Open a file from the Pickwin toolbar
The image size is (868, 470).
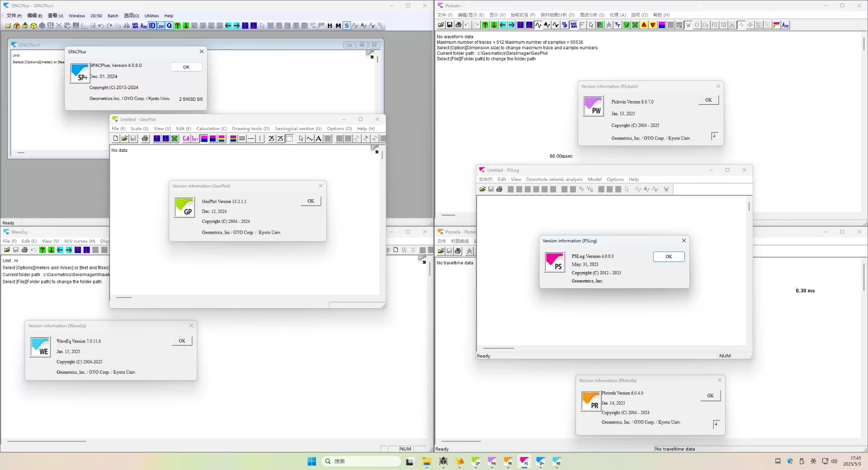click(441, 25)
